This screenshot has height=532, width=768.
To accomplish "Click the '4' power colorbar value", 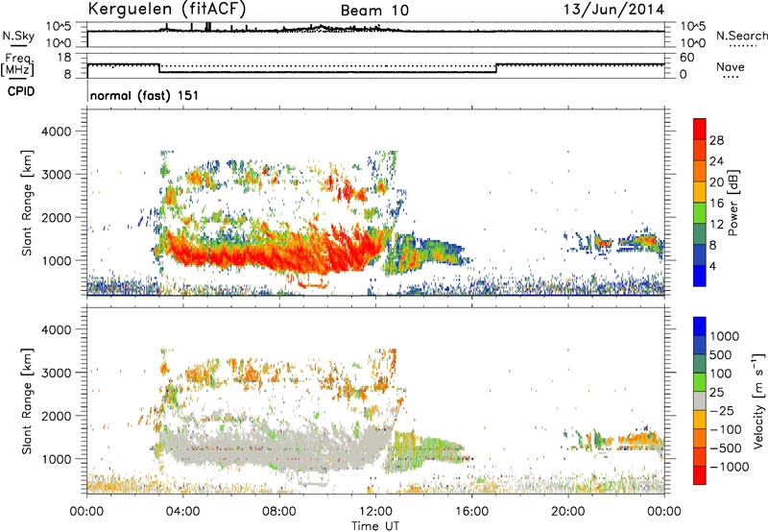I will [x=712, y=266].
